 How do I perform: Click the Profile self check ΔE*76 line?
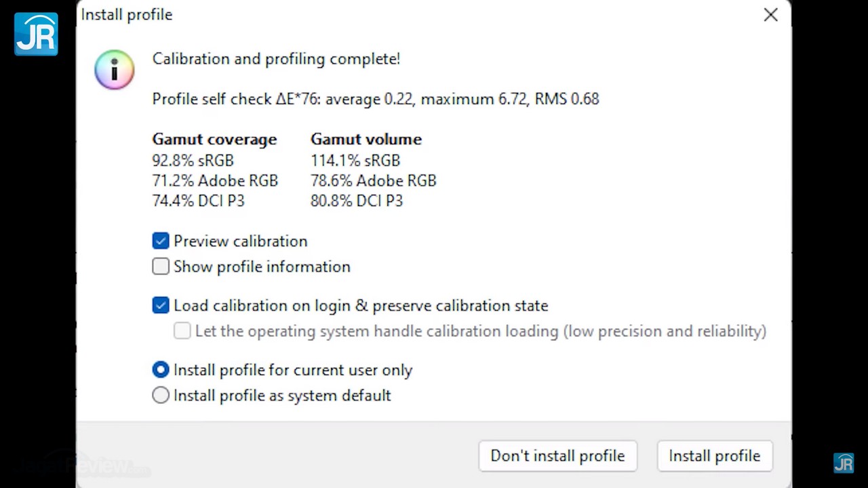375,99
